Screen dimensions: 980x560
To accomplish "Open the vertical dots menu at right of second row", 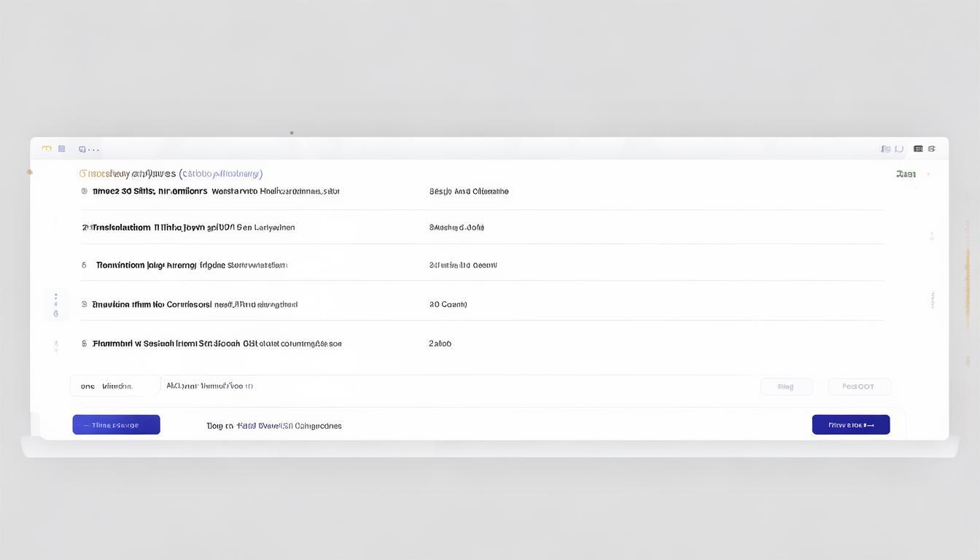I will (x=932, y=236).
